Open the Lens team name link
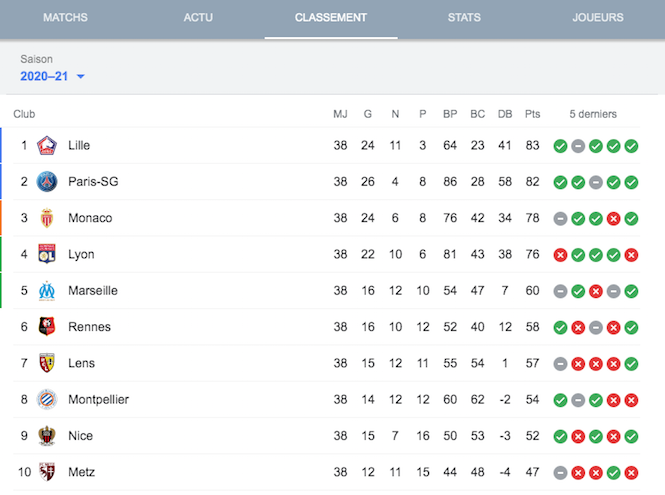The width and height of the screenshot is (665, 495). tap(81, 363)
